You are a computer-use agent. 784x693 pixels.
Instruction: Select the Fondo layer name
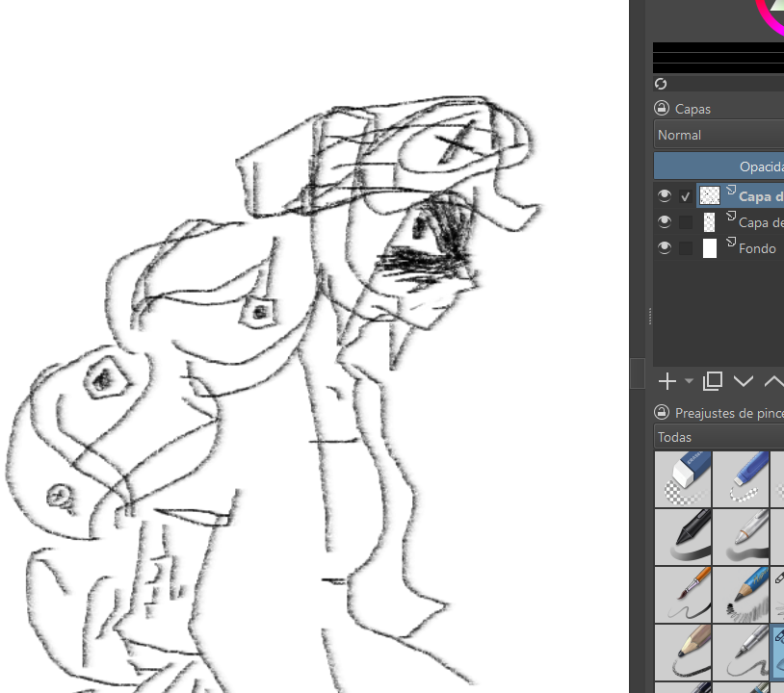coord(757,249)
